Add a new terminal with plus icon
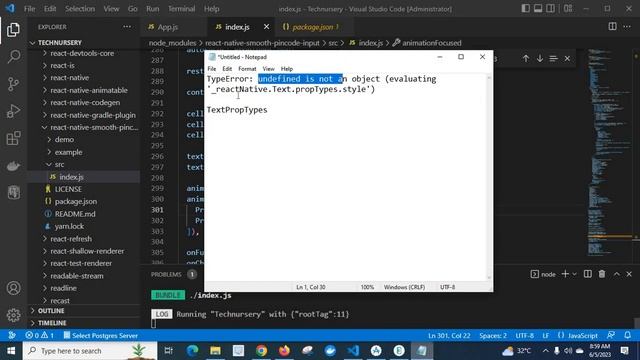 pos(565,274)
